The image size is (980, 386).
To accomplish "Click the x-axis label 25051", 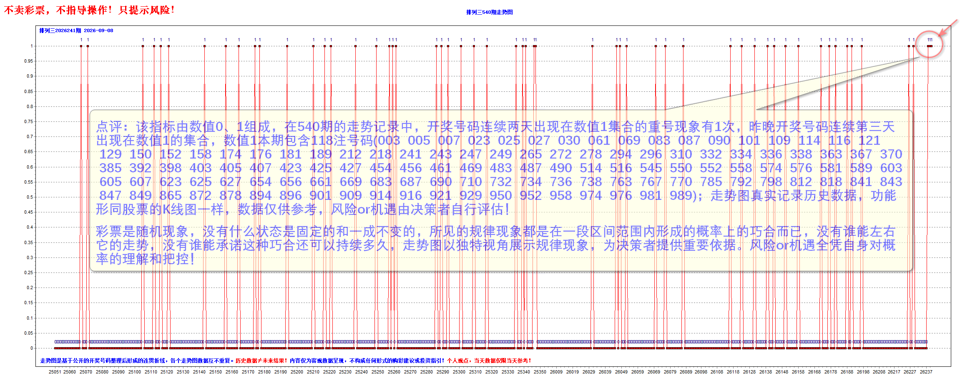I will coord(55,372).
